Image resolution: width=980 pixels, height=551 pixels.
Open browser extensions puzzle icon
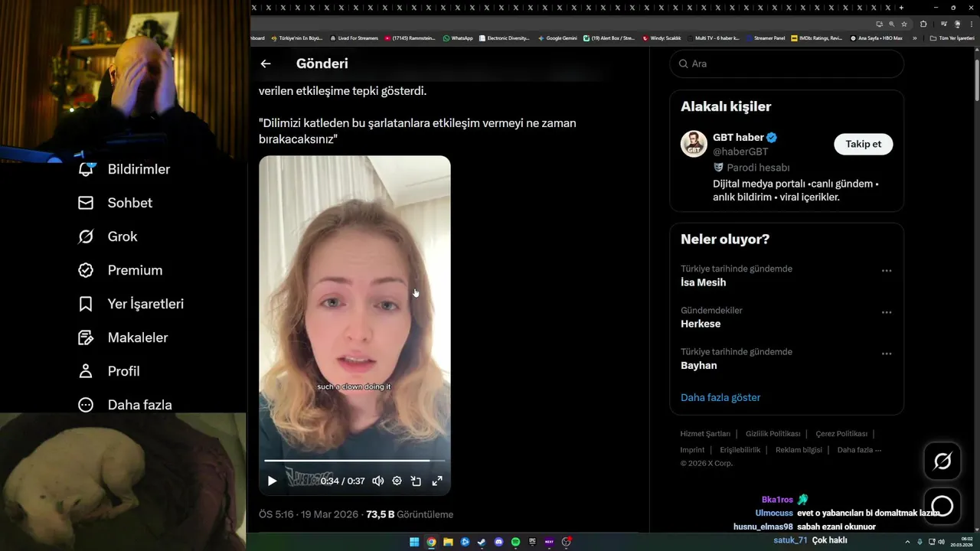[923, 24]
